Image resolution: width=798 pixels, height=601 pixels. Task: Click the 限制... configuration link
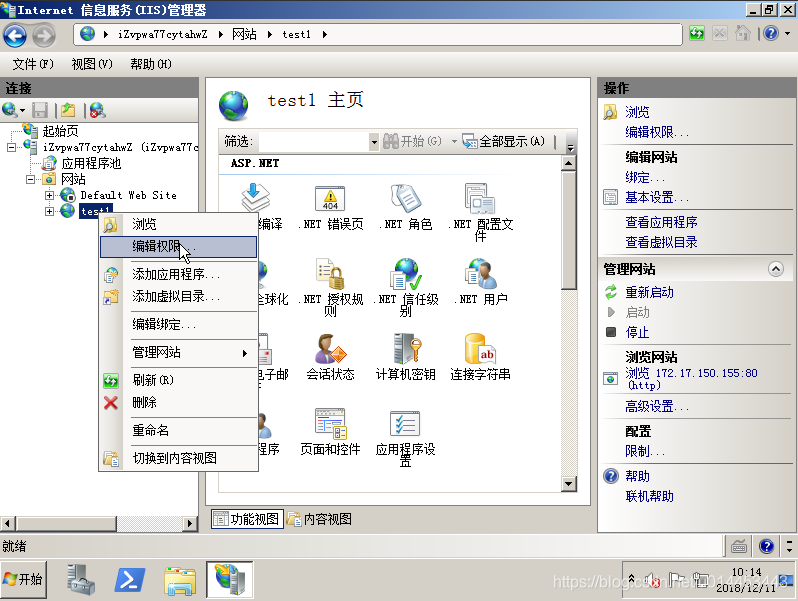click(x=645, y=451)
